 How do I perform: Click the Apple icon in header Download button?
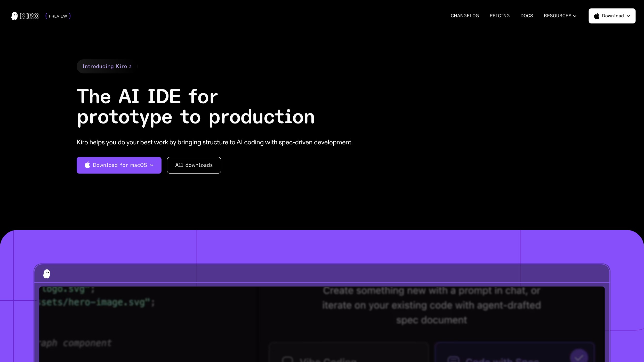point(597,16)
